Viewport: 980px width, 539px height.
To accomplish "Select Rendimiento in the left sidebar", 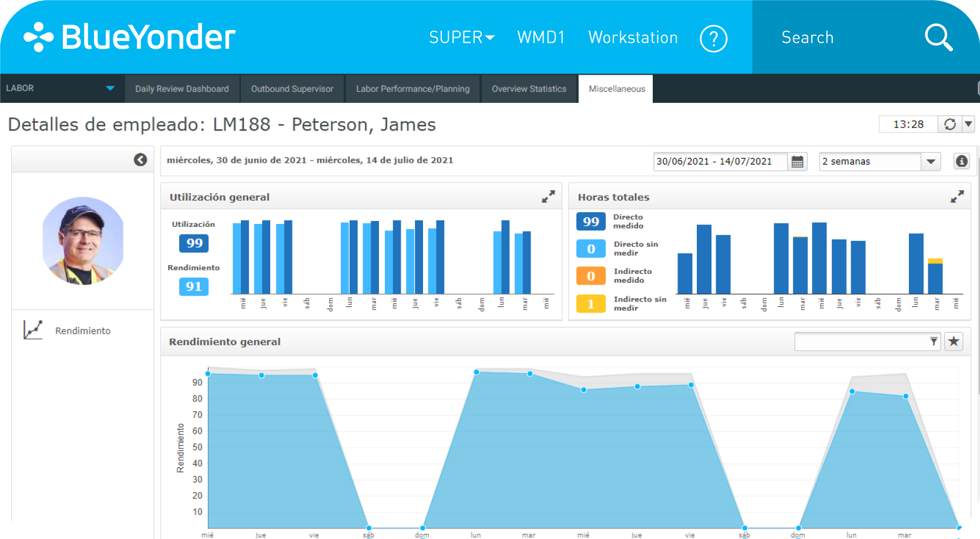I will 82,330.
